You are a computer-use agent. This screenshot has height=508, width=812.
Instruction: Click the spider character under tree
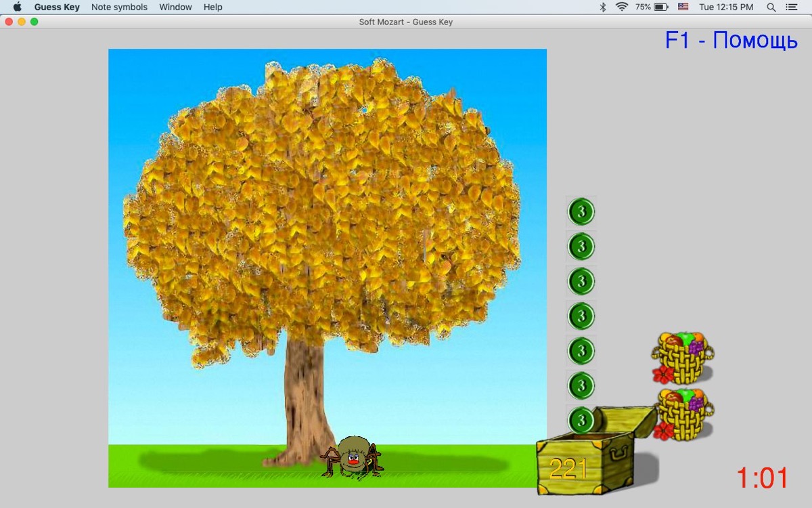352,458
